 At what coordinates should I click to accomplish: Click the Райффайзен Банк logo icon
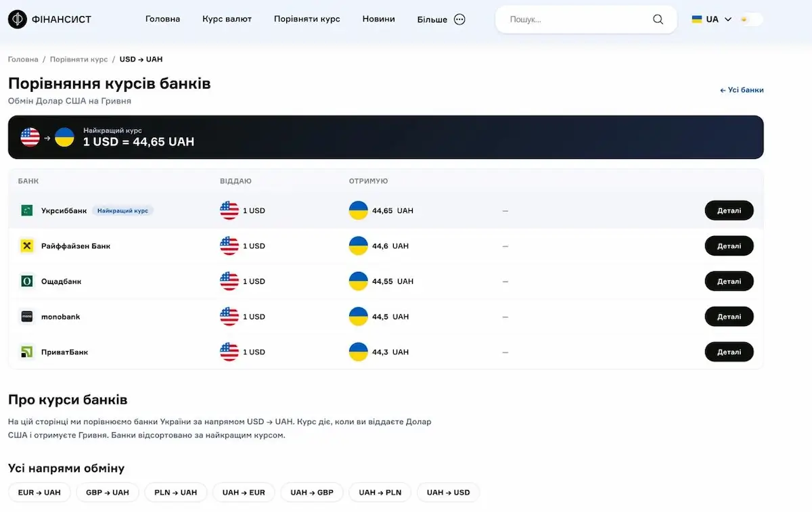[x=27, y=246]
